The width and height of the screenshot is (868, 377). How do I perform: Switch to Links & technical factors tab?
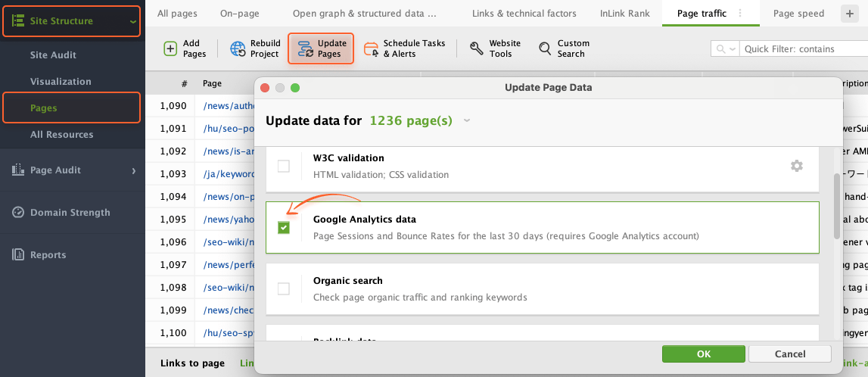(x=524, y=14)
